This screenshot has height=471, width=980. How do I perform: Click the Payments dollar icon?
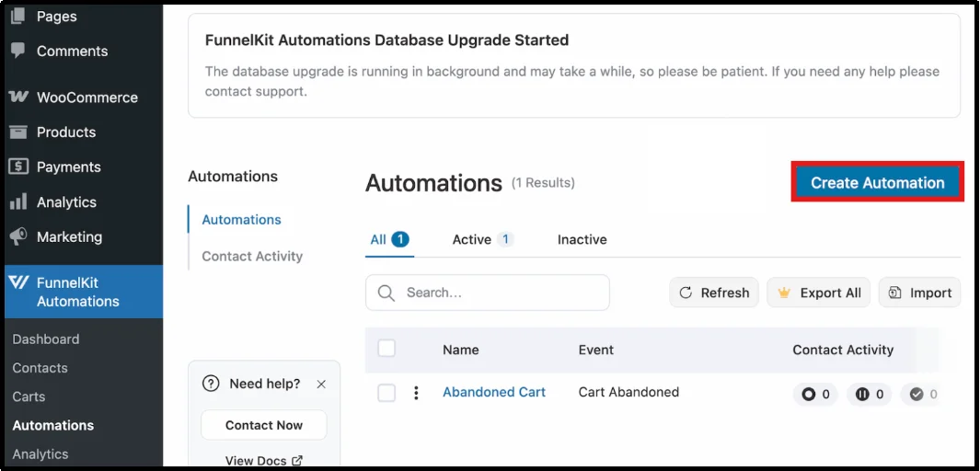pyautogui.click(x=18, y=167)
